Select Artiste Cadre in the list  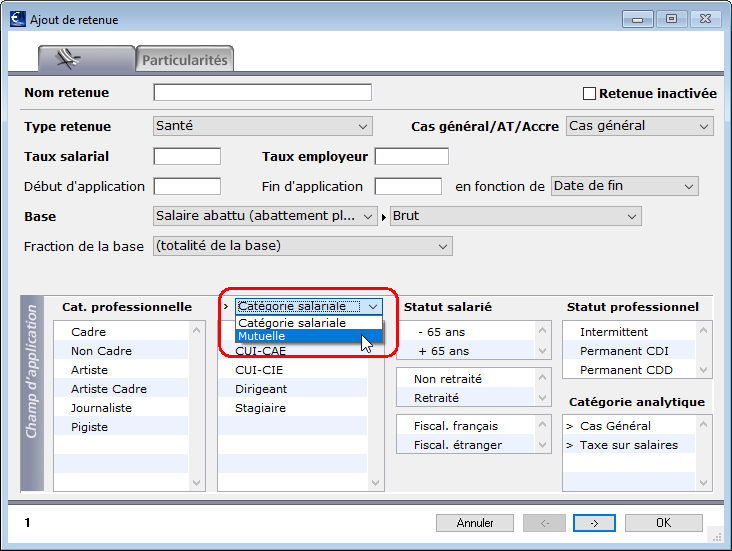coord(121,389)
